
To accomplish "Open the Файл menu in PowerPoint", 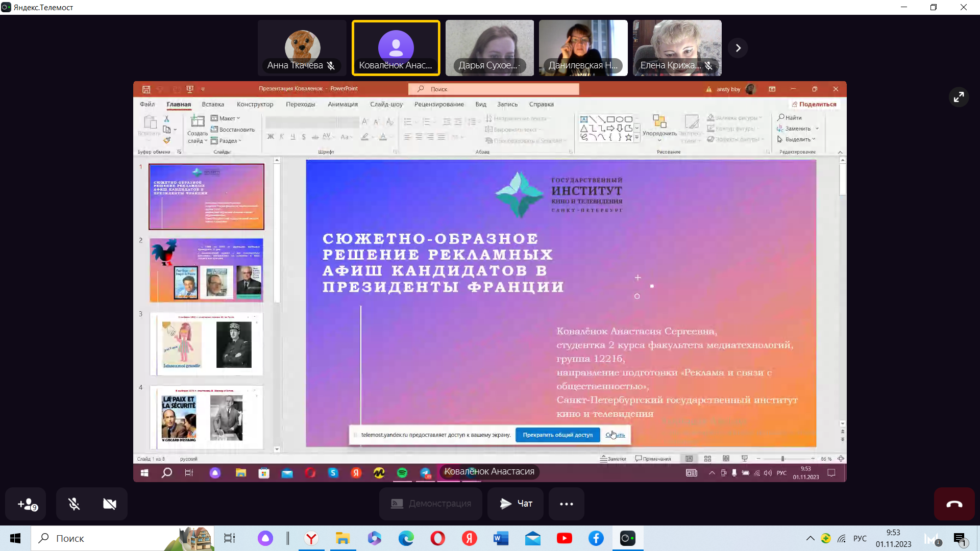I will (147, 104).
